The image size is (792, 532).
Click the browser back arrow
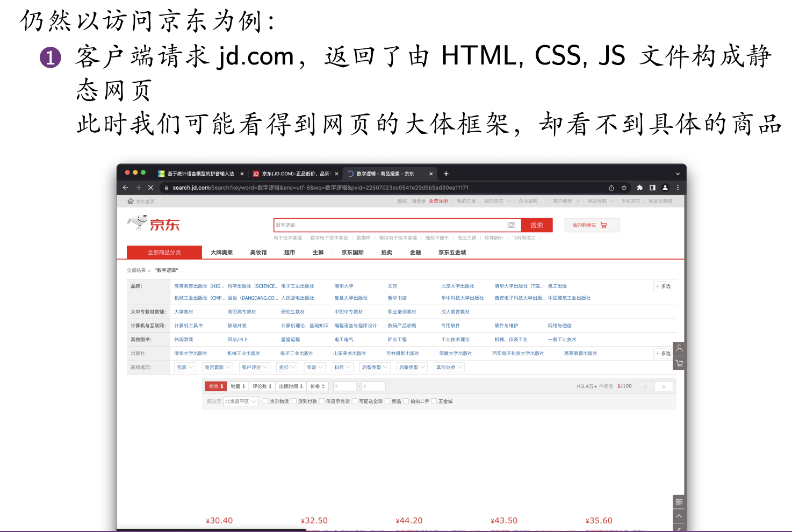pos(125,188)
